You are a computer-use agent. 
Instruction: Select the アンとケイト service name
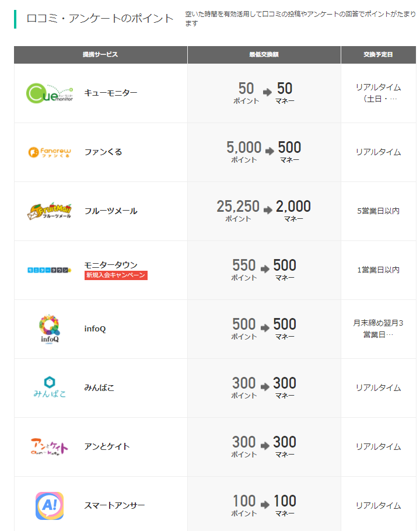[x=107, y=446]
